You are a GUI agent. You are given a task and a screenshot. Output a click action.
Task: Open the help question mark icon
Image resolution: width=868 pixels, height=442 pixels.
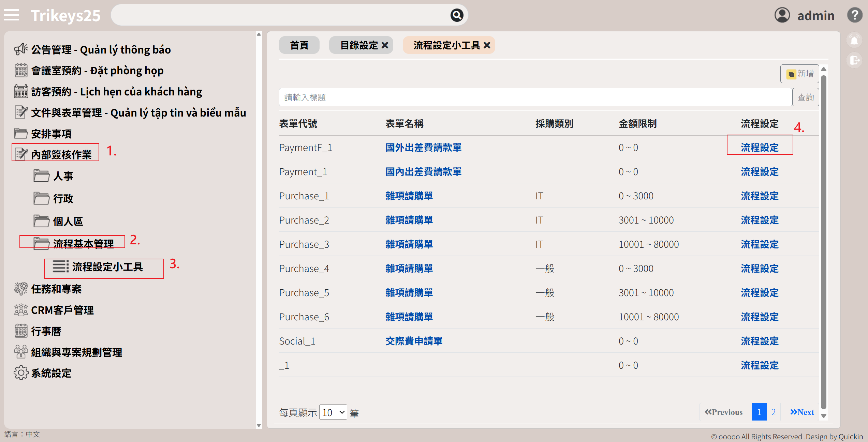click(854, 15)
